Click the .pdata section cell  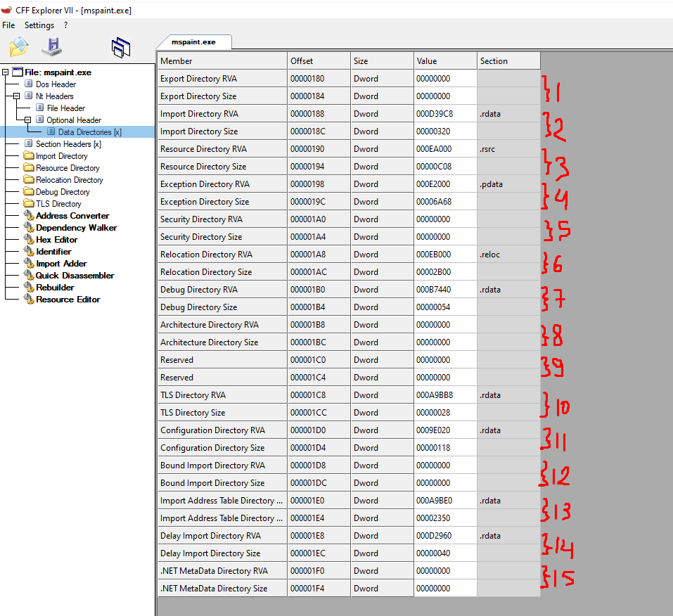point(508,184)
